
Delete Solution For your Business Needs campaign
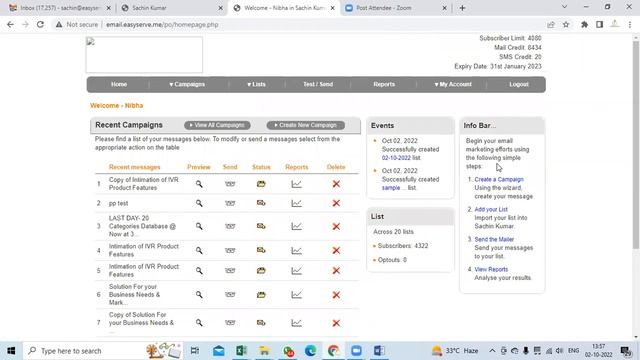(x=336, y=294)
